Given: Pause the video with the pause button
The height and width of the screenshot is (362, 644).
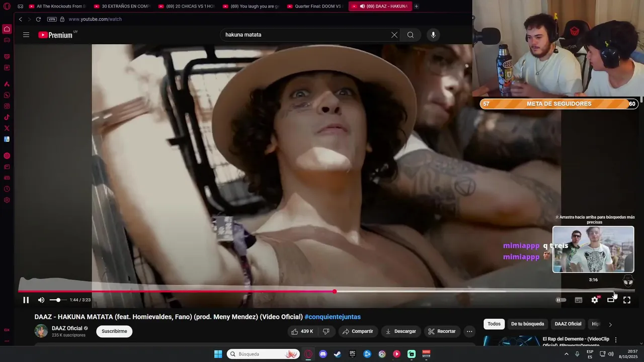Looking at the screenshot, I should coord(26,300).
